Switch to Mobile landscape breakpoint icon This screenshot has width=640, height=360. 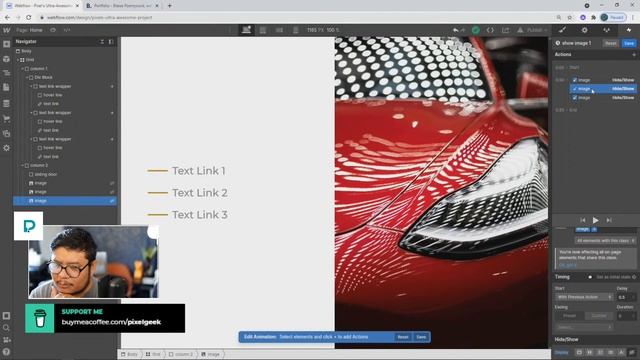coord(279,30)
